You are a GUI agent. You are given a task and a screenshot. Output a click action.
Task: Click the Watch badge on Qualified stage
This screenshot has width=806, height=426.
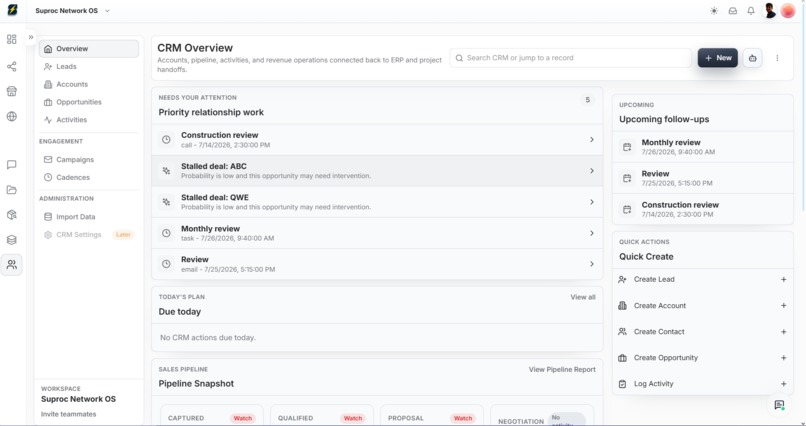(353, 418)
